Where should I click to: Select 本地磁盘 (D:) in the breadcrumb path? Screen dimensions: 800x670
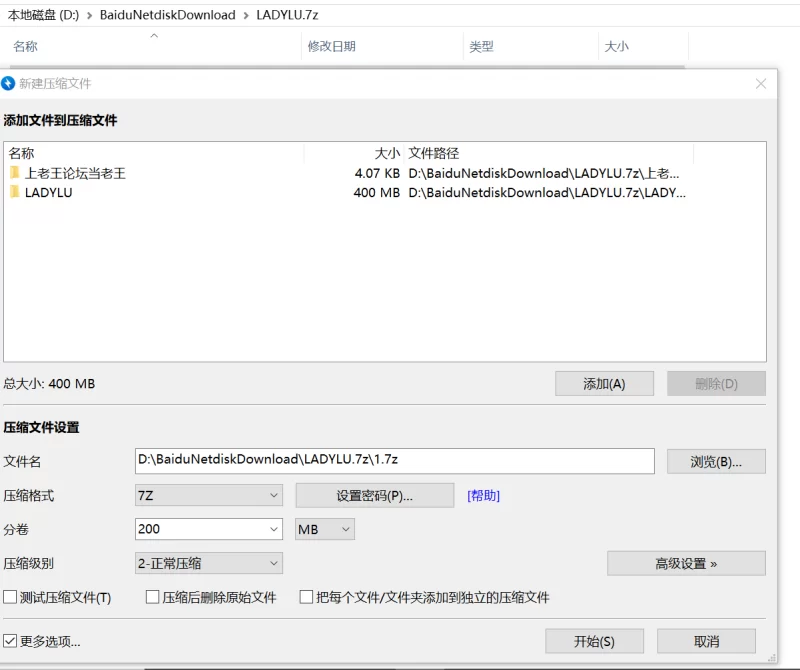[x=43, y=15]
